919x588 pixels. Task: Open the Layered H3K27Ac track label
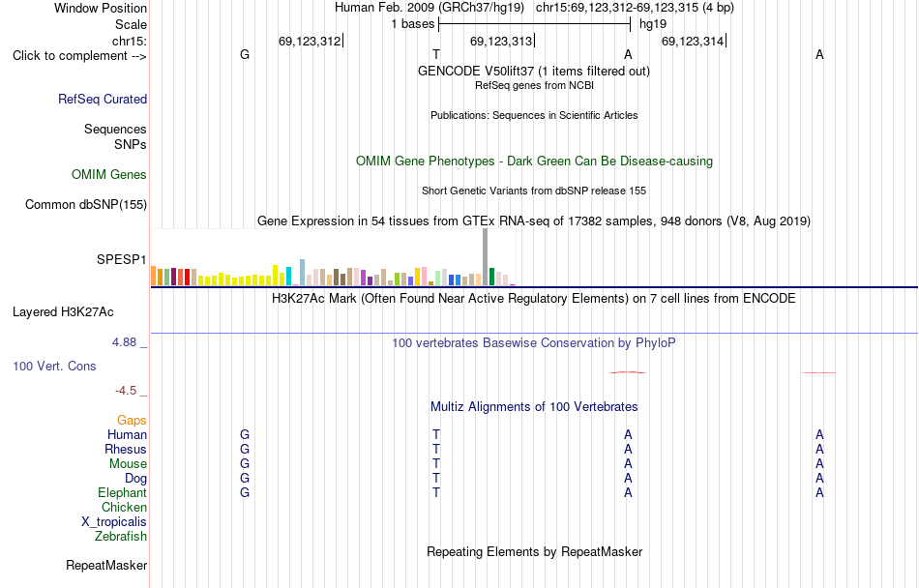point(63,312)
